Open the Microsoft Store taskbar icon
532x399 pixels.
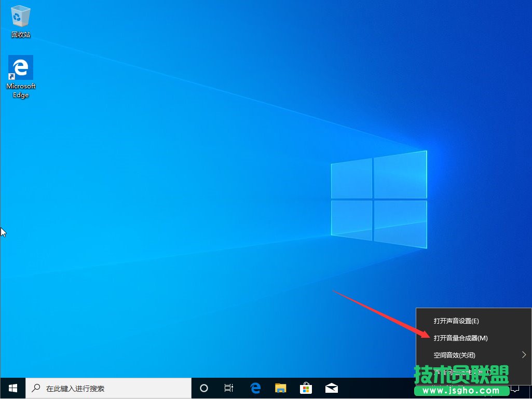(x=306, y=388)
